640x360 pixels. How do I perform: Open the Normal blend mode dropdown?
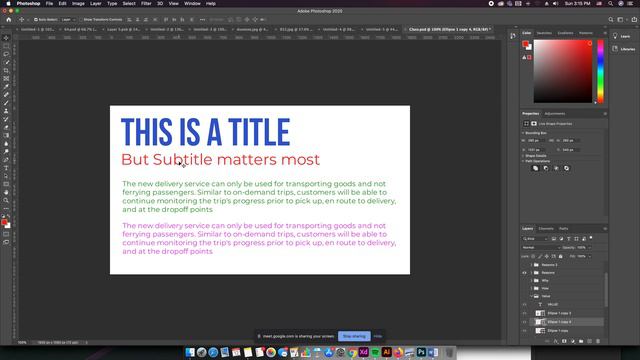pos(542,247)
